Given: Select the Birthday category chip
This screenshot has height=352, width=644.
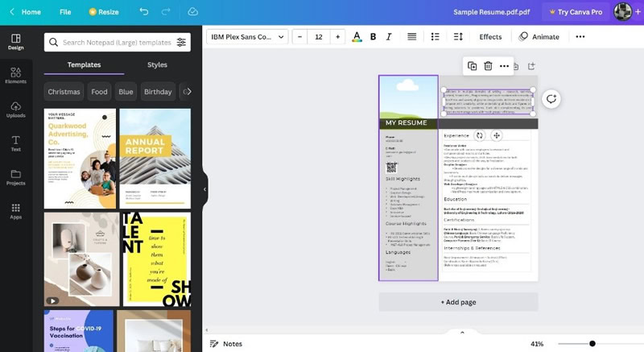Looking at the screenshot, I should [x=158, y=92].
